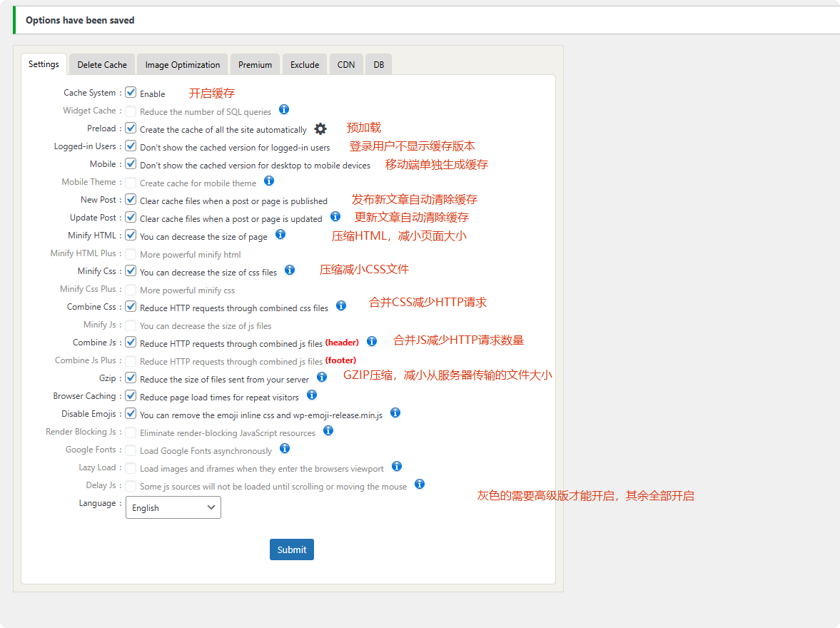This screenshot has height=628, width=840.
Task: Click the info icon beside Widget Cache
Action: (x=284, y=109)
